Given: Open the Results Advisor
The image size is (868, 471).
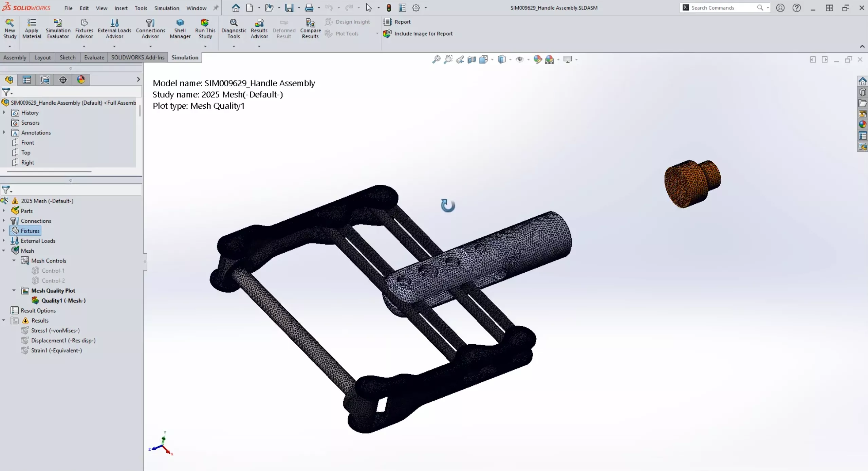Looking at the screenshot, I should click(x=259, y=29).
